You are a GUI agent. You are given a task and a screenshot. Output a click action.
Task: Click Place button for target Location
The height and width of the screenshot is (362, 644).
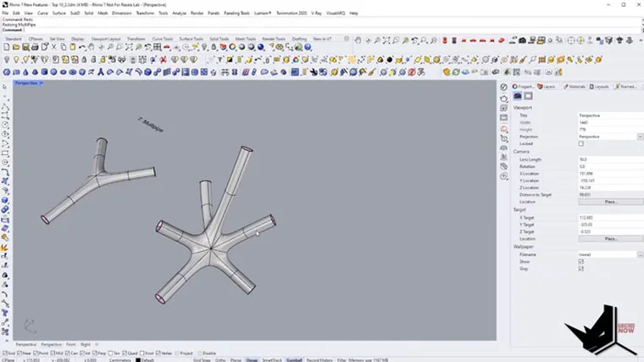(609, 239)
